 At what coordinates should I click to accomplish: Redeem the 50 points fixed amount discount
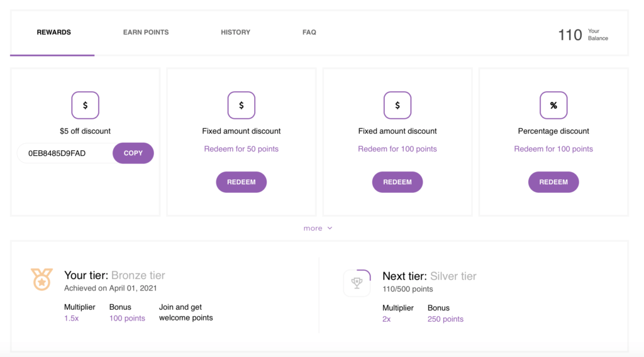tap(241, 182)
